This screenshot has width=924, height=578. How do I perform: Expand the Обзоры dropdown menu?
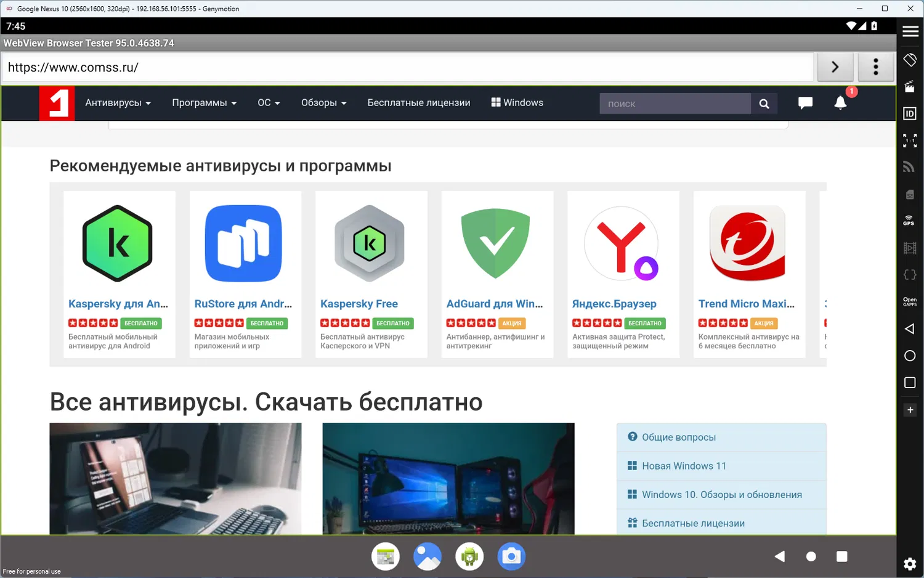(x=324, y=103)
